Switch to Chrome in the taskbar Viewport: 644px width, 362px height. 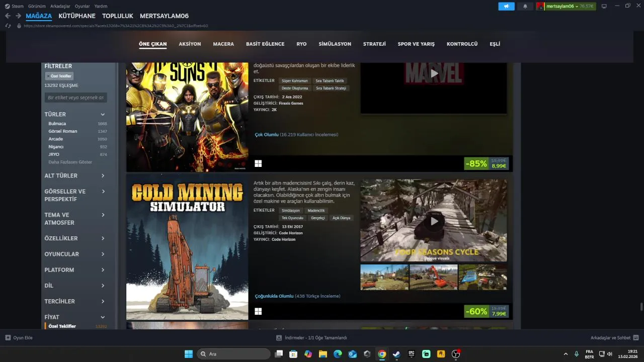(382, 354)
